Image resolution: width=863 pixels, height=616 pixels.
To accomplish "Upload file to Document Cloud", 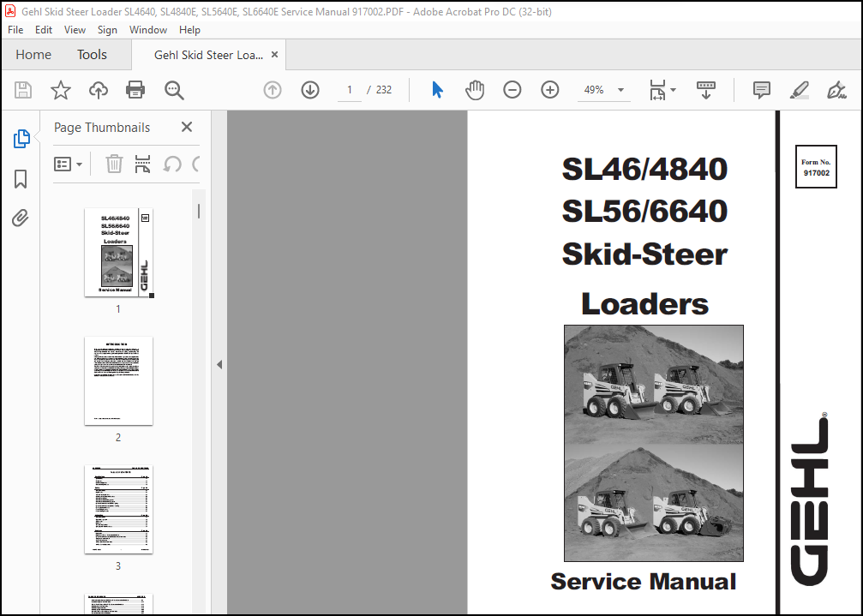I will coord(98,90).
